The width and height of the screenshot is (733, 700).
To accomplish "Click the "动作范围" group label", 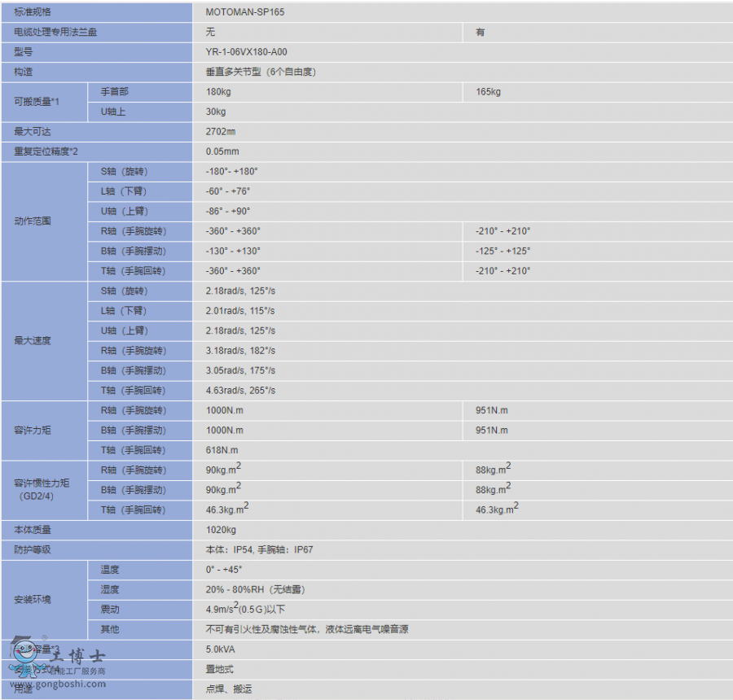I will click(x=33, y=221).
